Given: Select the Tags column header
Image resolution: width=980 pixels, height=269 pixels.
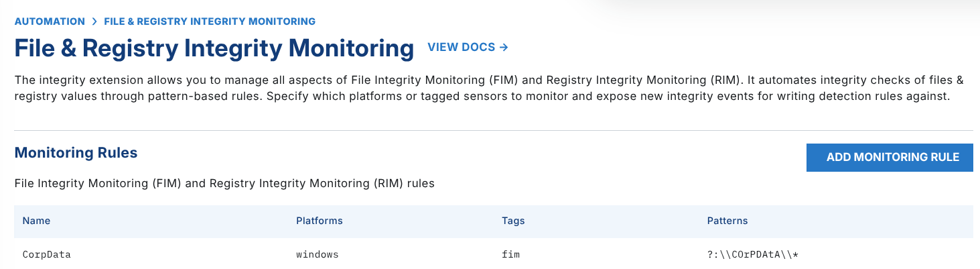Looking at the screenshot, I should (513, 221).
